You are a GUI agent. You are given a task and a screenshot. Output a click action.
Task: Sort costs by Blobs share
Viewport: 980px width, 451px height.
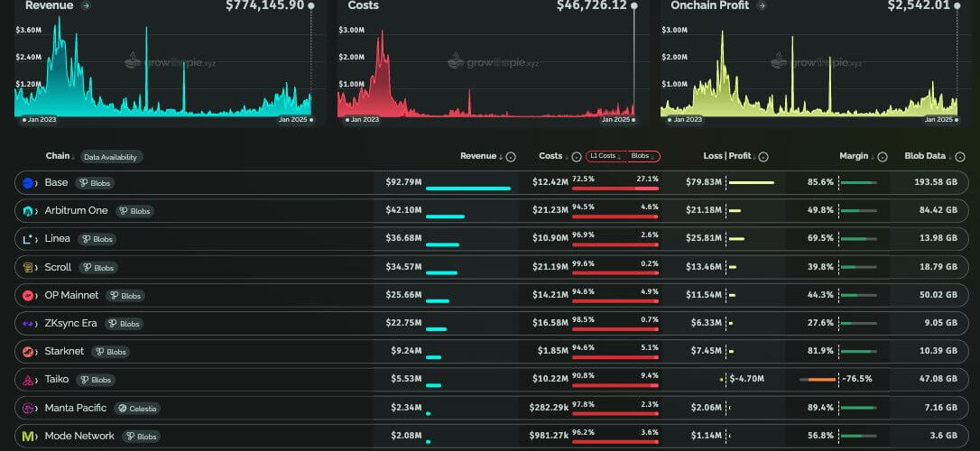click(x=642, y=156)
